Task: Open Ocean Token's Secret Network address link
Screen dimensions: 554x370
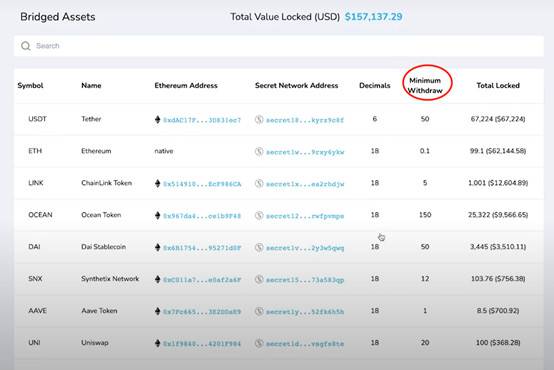Action: point(305,216)
